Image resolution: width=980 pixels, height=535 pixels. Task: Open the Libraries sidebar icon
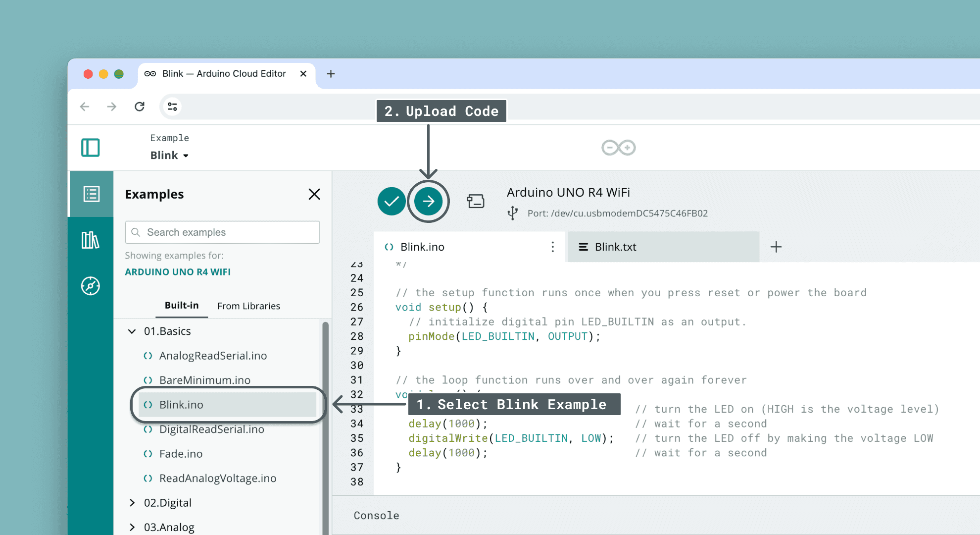pos(90,240)
